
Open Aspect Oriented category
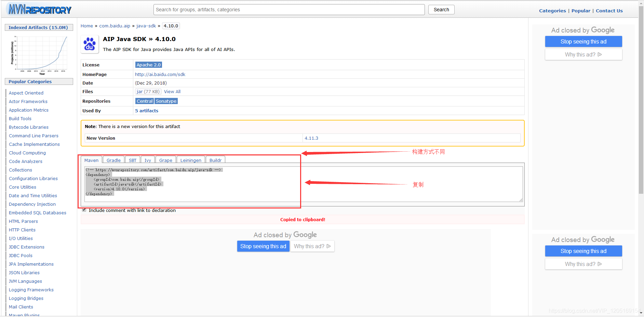pos(26,93)
